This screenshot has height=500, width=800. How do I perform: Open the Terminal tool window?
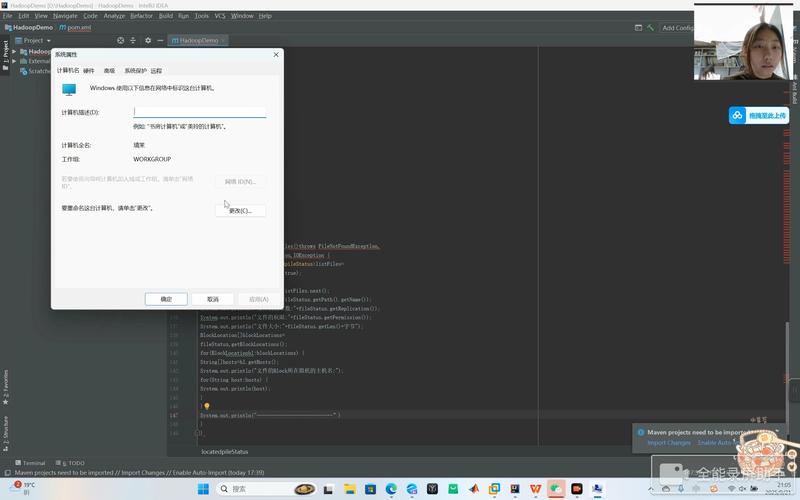click(x=30, y=463)
